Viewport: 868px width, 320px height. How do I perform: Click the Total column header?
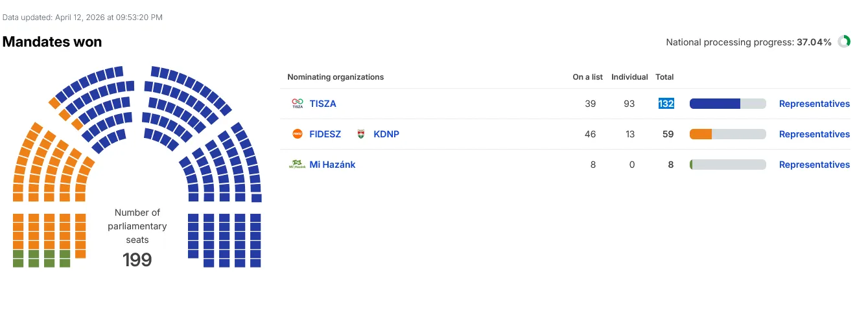(x=664, y=77)
